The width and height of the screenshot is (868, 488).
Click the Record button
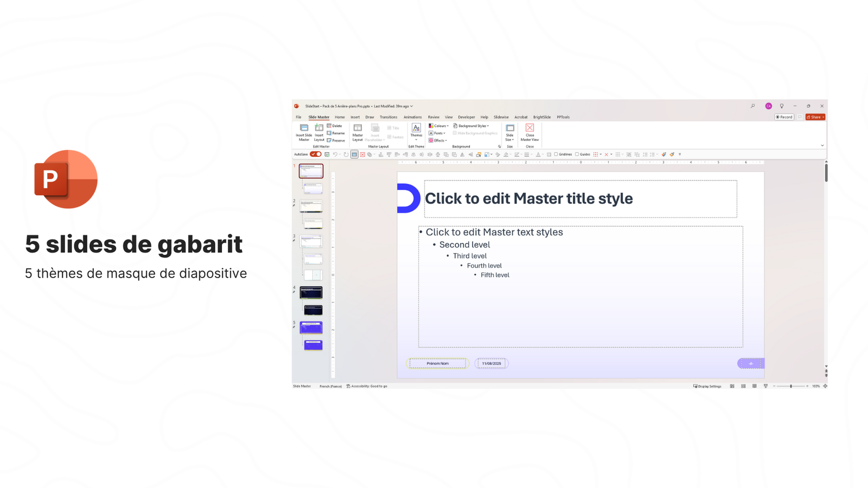click(784, 117)
